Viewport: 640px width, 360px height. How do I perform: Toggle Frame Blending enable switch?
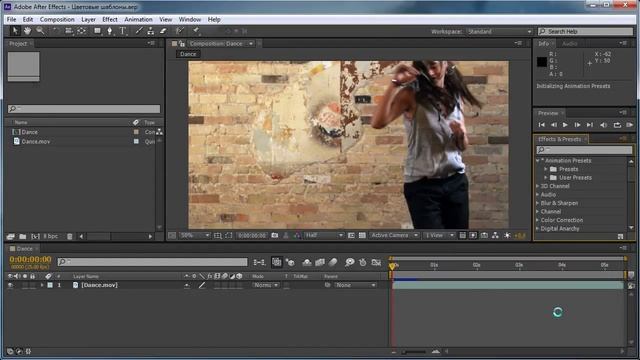(320, 262)
